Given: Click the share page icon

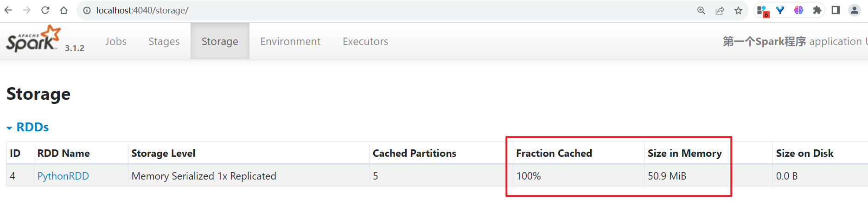Looking at the screenshot, I should [x=720, y=10].
